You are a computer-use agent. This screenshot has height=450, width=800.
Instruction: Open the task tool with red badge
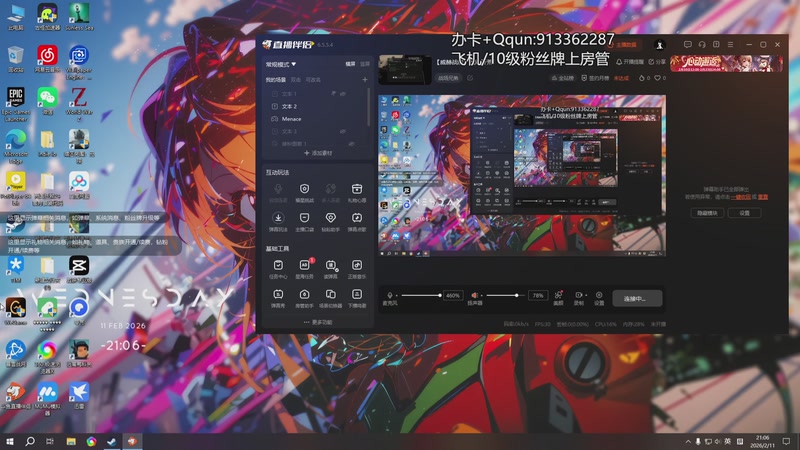click(x=305, y=269)
